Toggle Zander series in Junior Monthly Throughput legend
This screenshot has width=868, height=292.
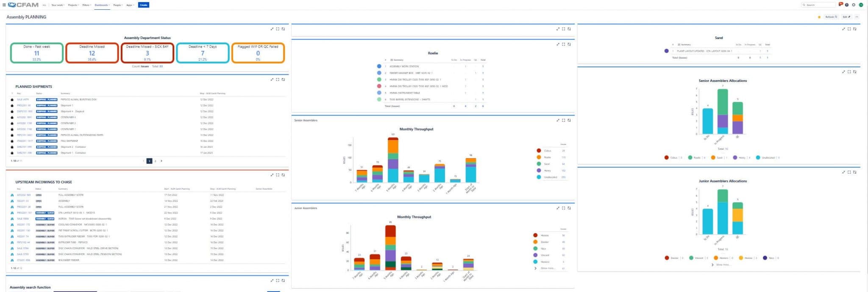tap(545, 242)
